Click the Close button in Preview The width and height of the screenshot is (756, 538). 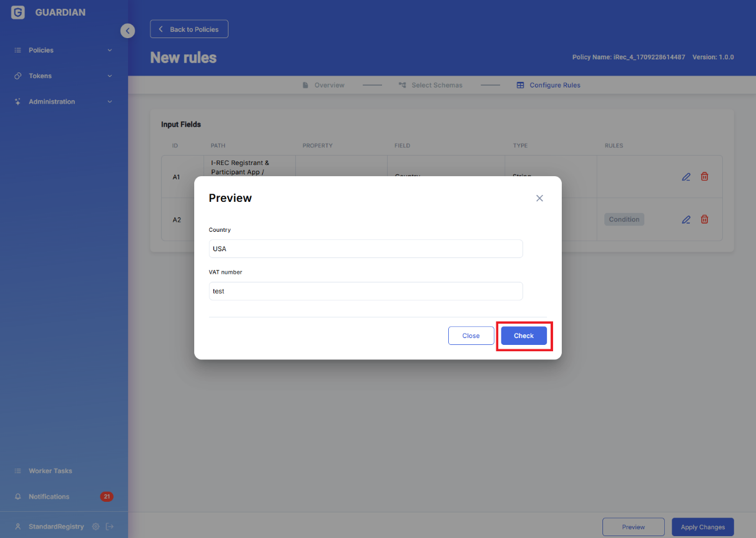471,336
